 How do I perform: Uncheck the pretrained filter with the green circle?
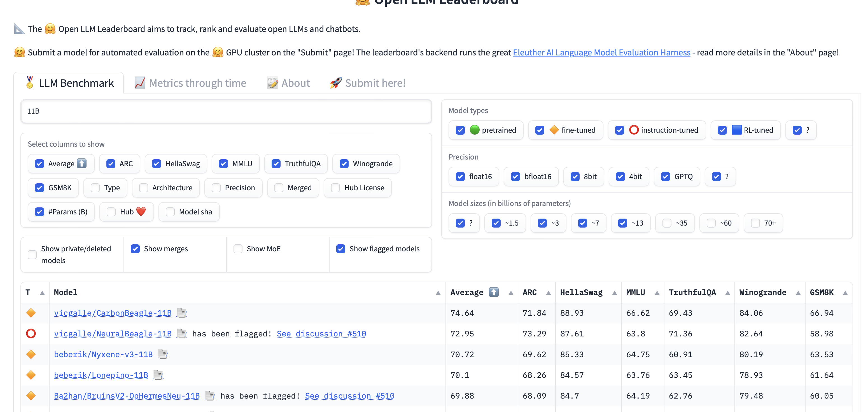pyautogui.click(x=460, y=130)
